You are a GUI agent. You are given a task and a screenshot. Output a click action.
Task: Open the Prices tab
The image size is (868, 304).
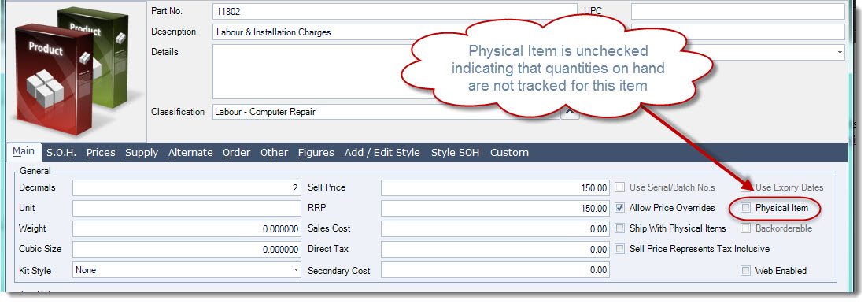[101, 152]
